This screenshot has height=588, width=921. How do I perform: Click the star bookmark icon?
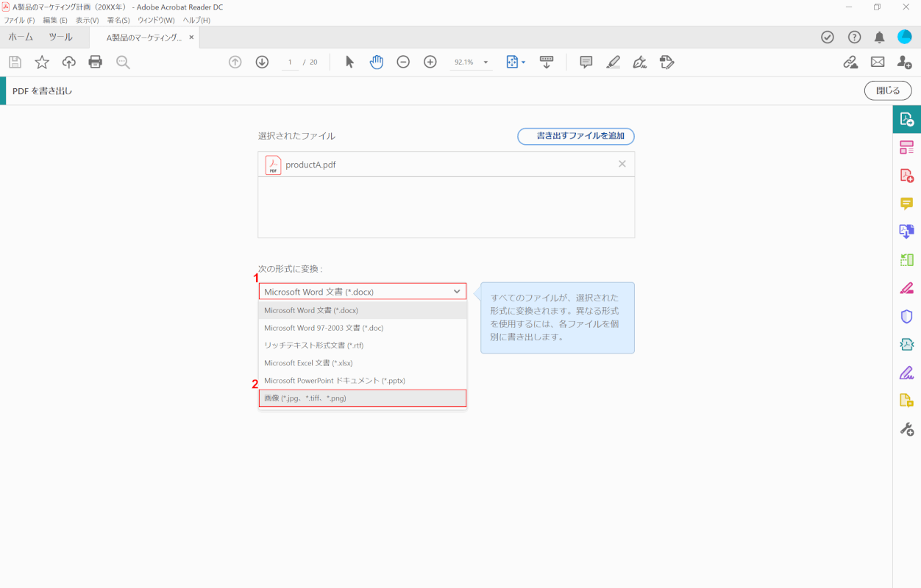click(x=42, y=62)
